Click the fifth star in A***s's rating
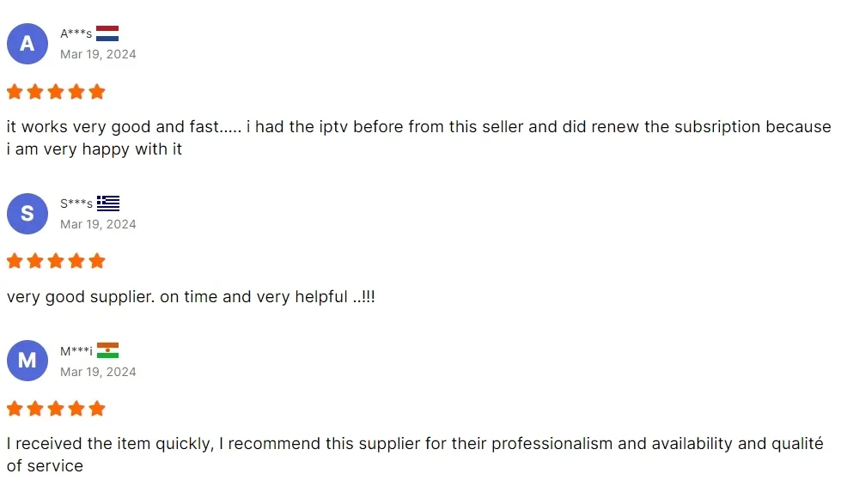Image resolution: width=841 pixels, height=504 pixels. click(97, 92)
